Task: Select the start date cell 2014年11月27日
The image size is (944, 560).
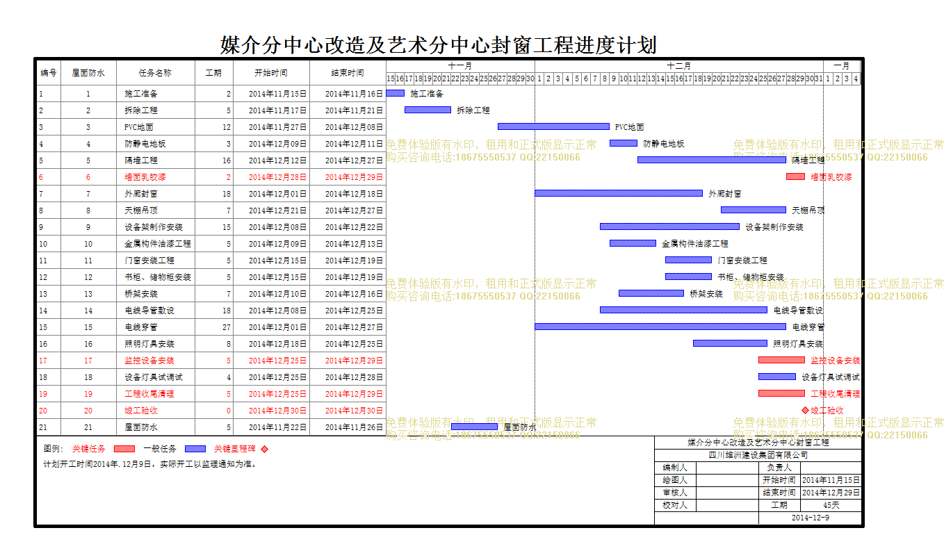Action: point(271,126)
